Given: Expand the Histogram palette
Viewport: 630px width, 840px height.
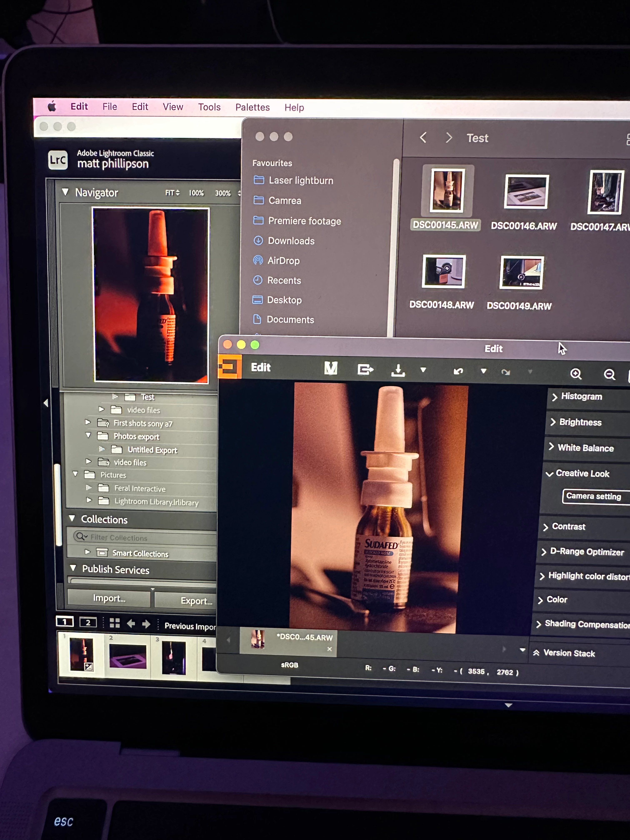Looking at the screenshot, I should tap(581, 396).
